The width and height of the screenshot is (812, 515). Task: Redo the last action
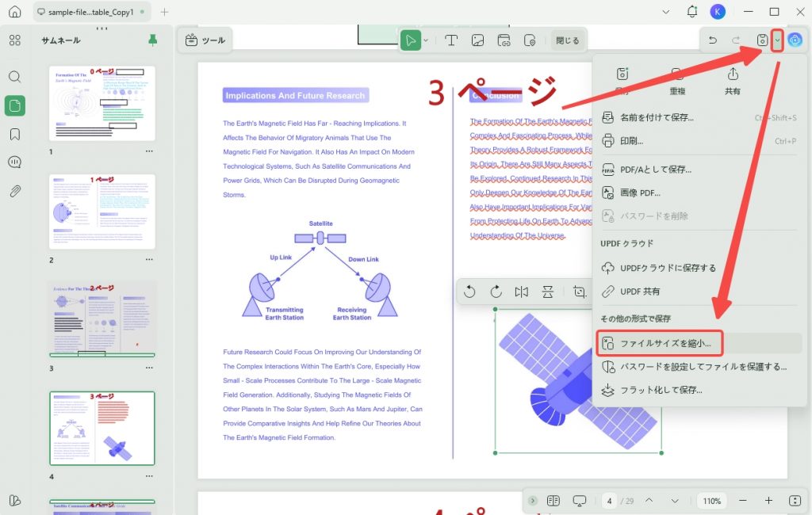(736, 40)
